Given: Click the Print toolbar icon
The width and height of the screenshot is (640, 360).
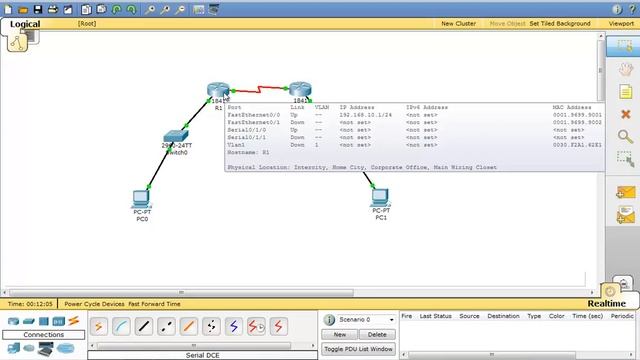Looking at the screenshot, I should (53, 9).
